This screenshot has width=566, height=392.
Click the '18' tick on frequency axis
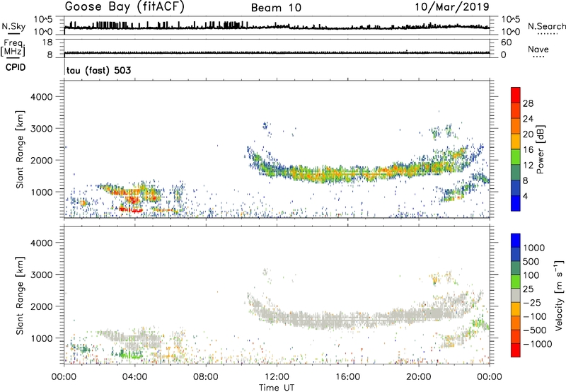(47, 42)
